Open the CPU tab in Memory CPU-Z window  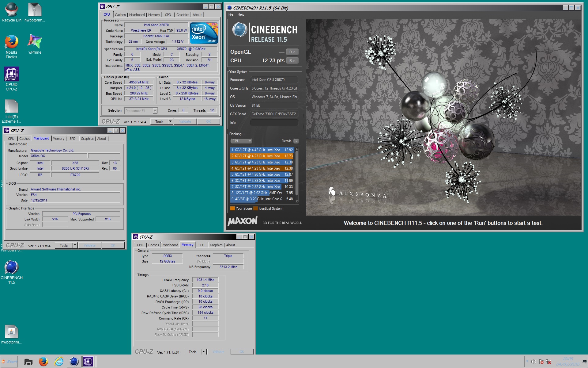[140, 245]
